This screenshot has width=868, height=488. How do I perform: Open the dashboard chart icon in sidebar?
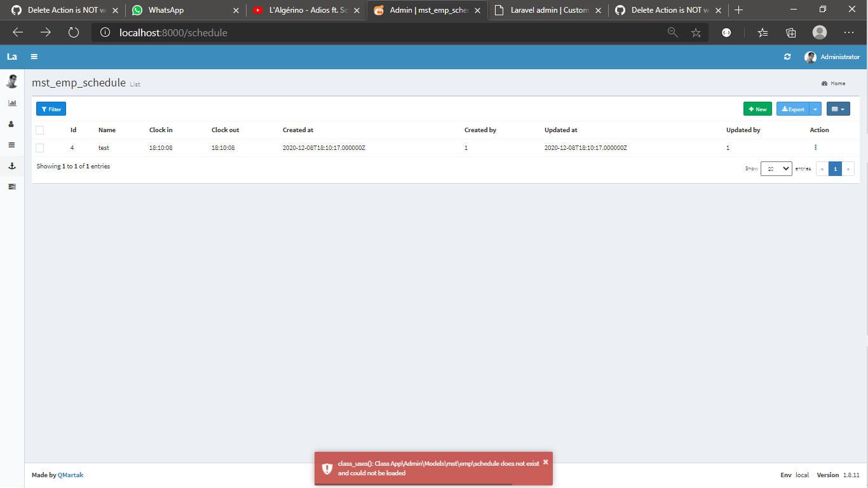point(11,102)
